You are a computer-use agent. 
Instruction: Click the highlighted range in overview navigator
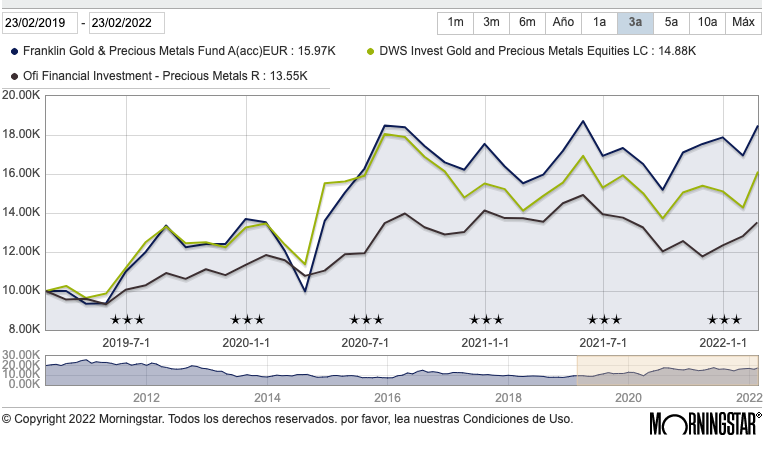668,370
